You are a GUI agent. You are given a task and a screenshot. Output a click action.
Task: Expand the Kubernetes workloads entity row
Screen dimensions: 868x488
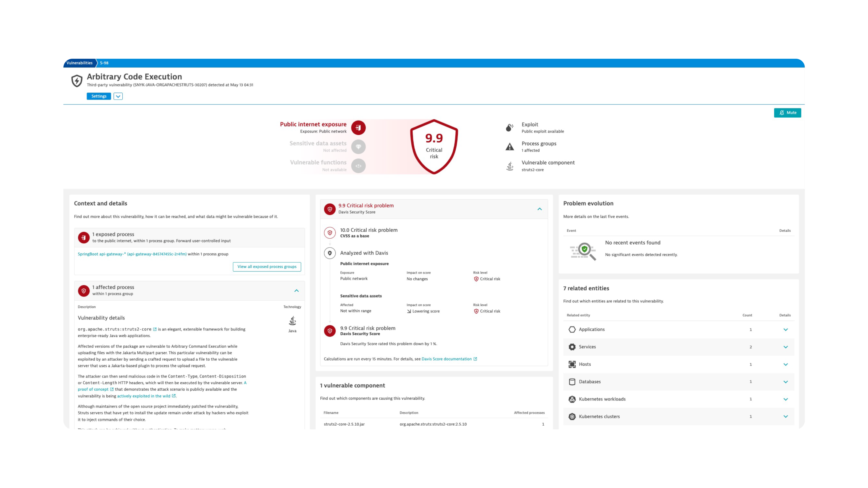point(785,399)
